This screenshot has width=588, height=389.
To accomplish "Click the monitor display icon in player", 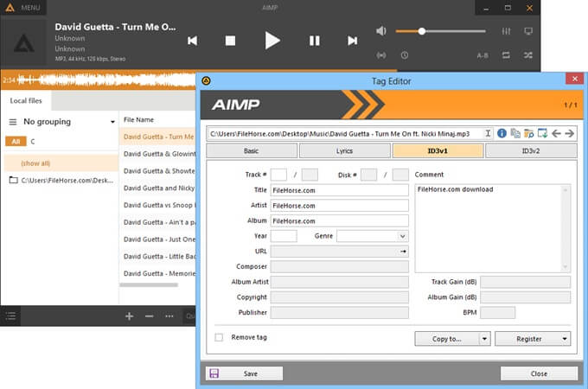I will [528, 31].
